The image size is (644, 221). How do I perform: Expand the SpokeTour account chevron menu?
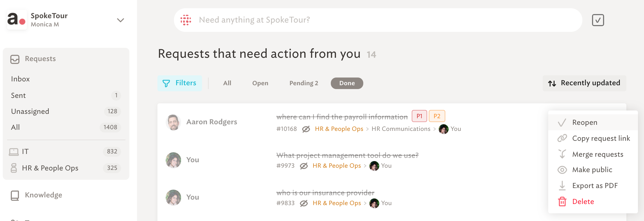pyautogui.click(x=120, y=20)
